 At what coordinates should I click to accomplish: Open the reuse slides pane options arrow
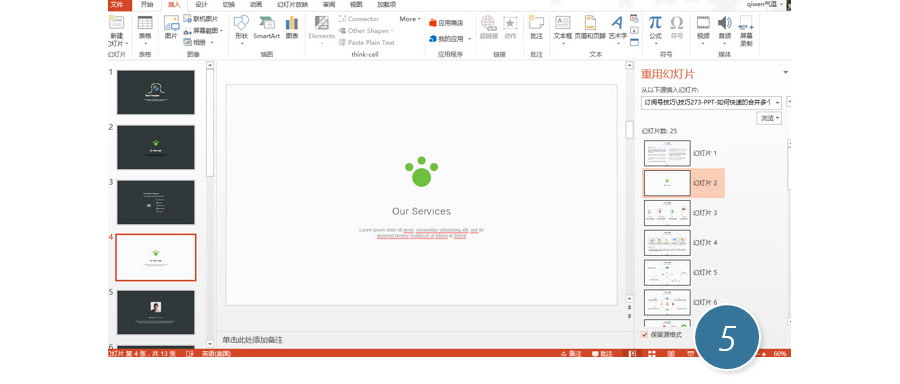(x=785, y=72)
